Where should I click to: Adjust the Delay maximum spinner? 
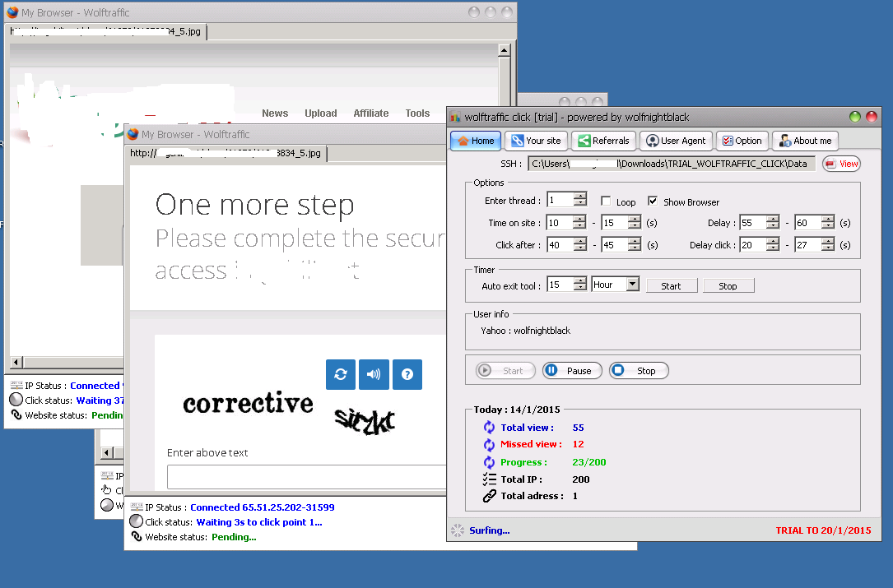(x=828, y=223)
